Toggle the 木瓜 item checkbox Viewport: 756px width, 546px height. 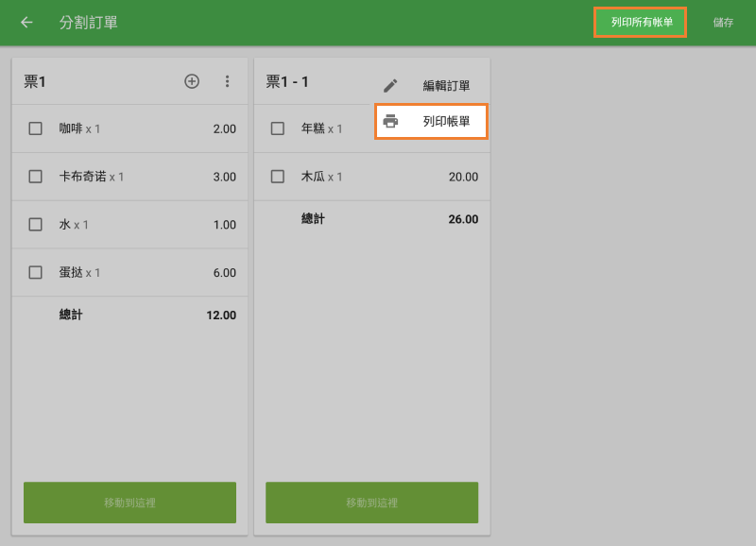pos(278,177)
